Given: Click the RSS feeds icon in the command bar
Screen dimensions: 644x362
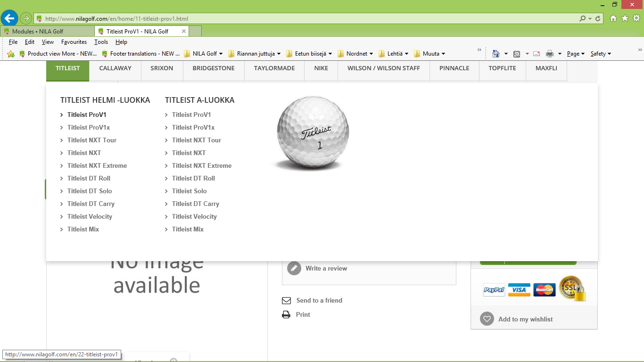Looking at the screenshot, I should pos(517,54).
